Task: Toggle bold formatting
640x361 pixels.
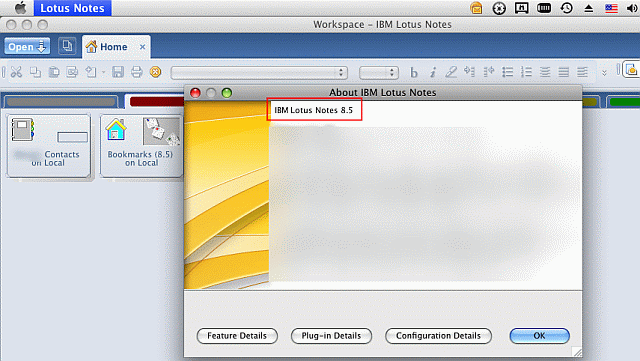Action: point(414,73)
